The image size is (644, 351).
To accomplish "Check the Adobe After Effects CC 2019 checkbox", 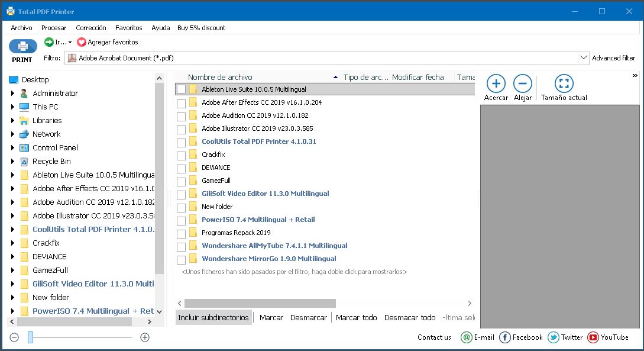I will click(181, 104).
